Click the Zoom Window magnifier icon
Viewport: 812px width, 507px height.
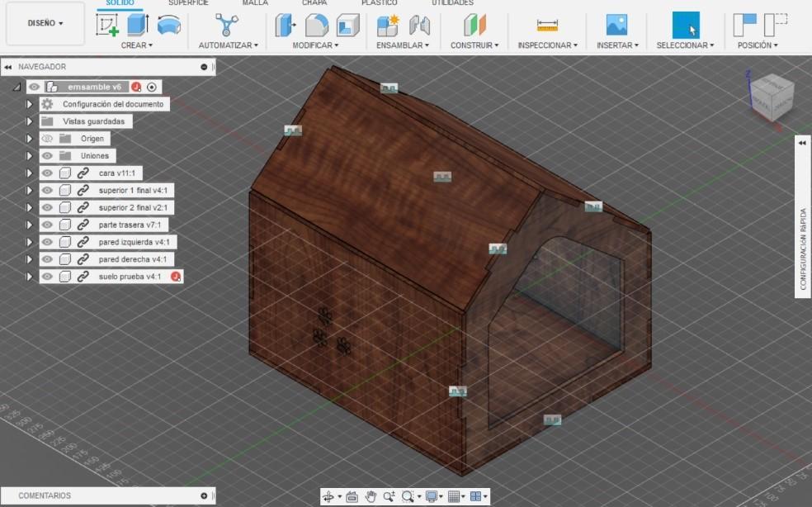point(408,496)
